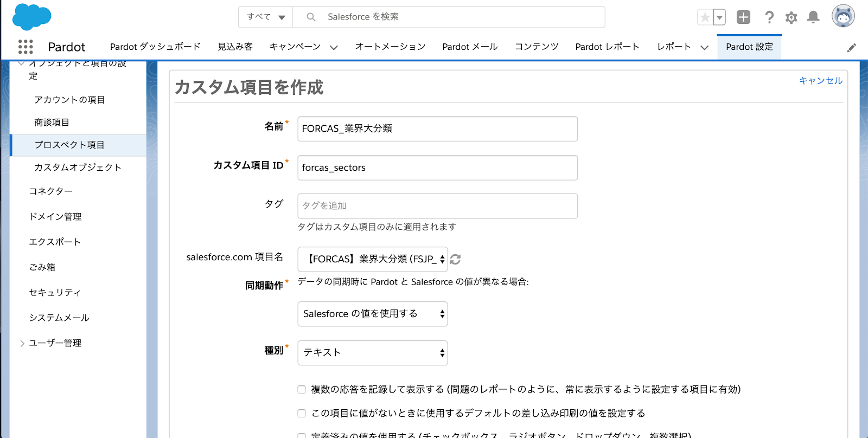Image resolution: width=868 pixels, height=438 pixels.
Task: Click the タグを追加 input field
Action: 437,206
